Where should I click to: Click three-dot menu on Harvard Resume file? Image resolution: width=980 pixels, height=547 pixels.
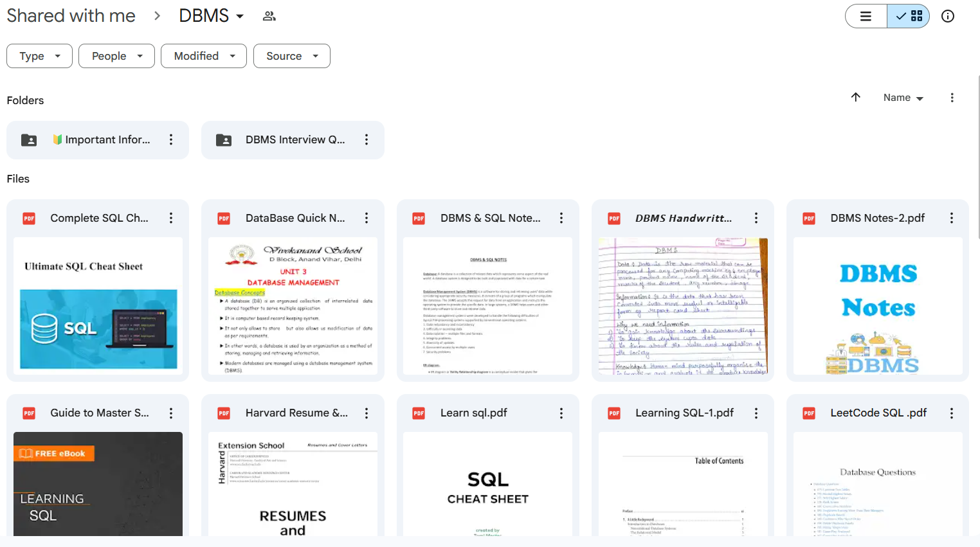pos(366,413)
